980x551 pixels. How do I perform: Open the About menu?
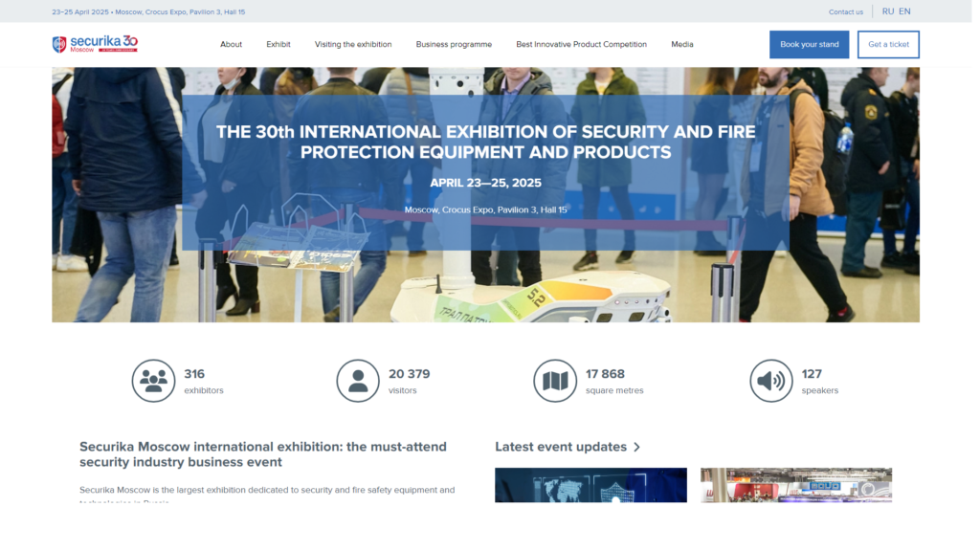click(x=231, y=44)
